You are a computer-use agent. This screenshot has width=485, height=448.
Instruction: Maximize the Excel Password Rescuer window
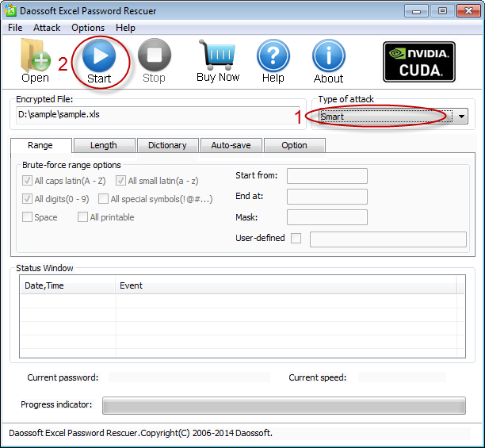442,11
